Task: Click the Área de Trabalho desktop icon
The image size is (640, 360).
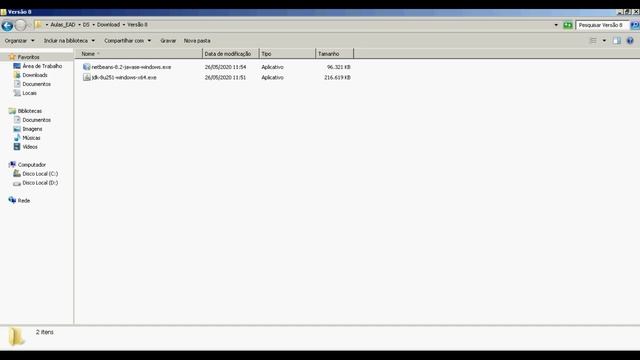Action: [17, 66]
